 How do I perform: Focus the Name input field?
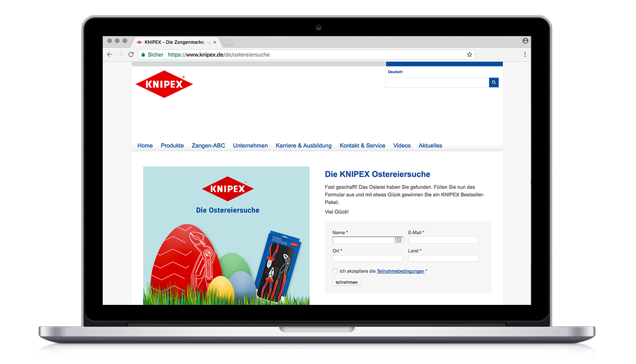pos(367,240)
